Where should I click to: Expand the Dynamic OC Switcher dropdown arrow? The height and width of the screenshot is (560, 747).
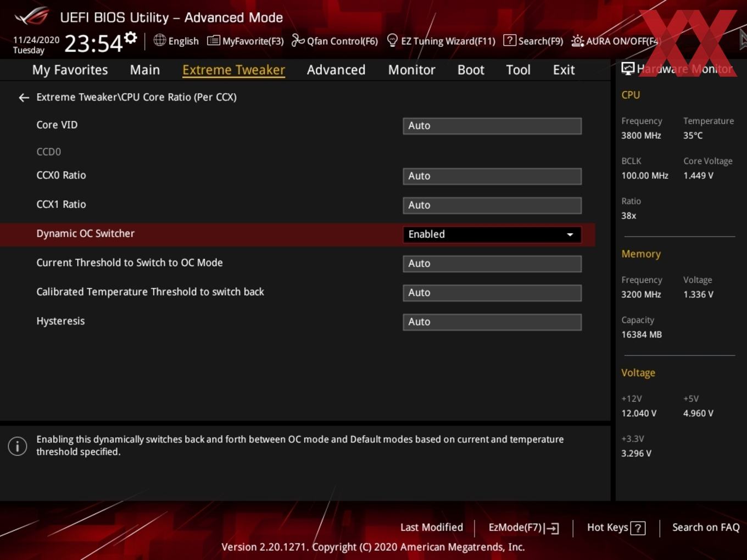[570, 234]
